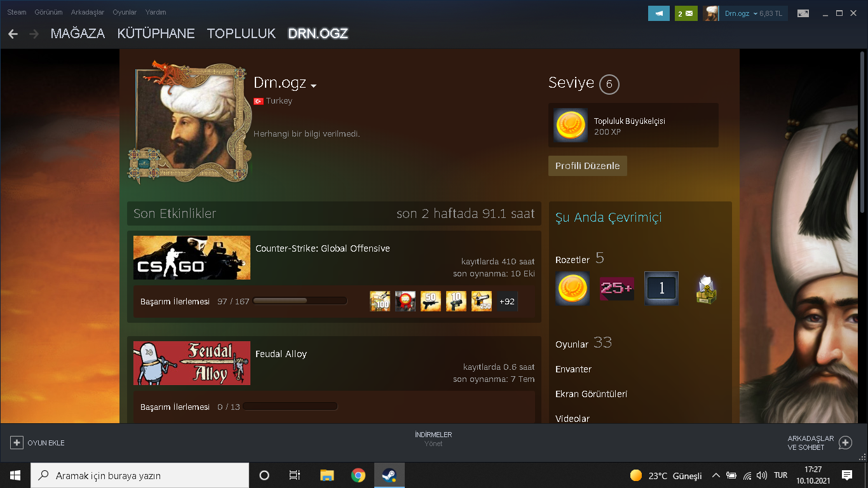
Task: Open the Counter-Strike: Global Offensive title link
Action: [x=323, y=248]
